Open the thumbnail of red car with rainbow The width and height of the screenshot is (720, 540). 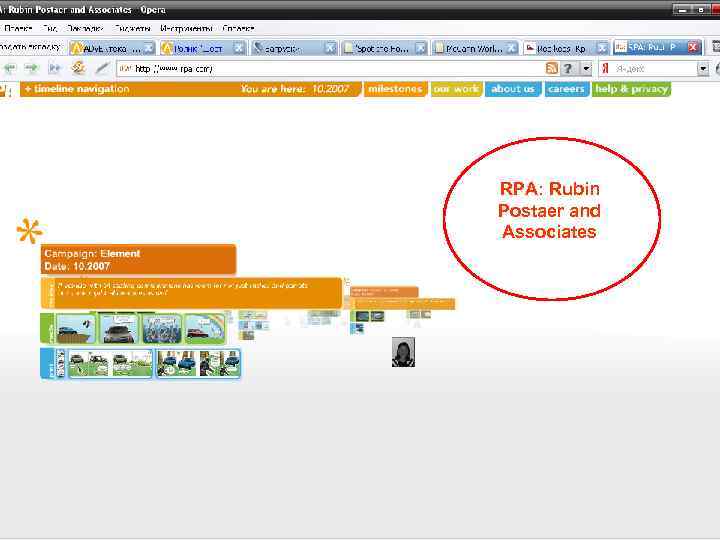[x=205, y=329]
